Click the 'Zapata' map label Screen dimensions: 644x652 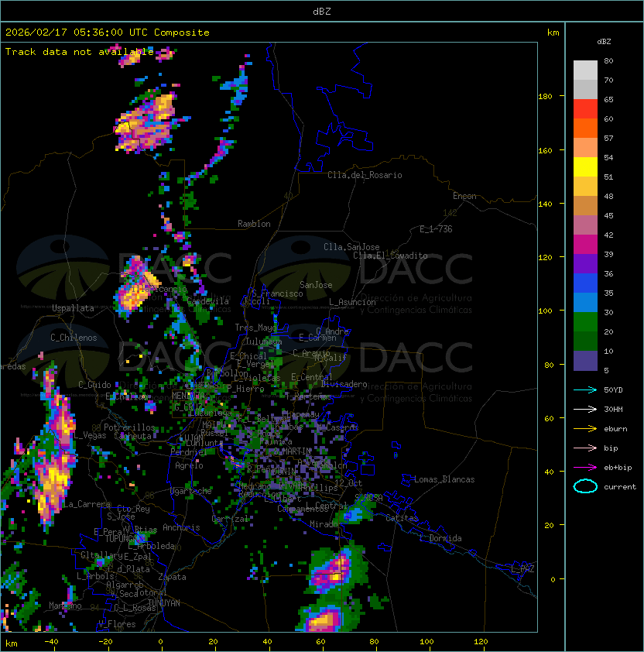pyautogui.click(x=172, y=577)
